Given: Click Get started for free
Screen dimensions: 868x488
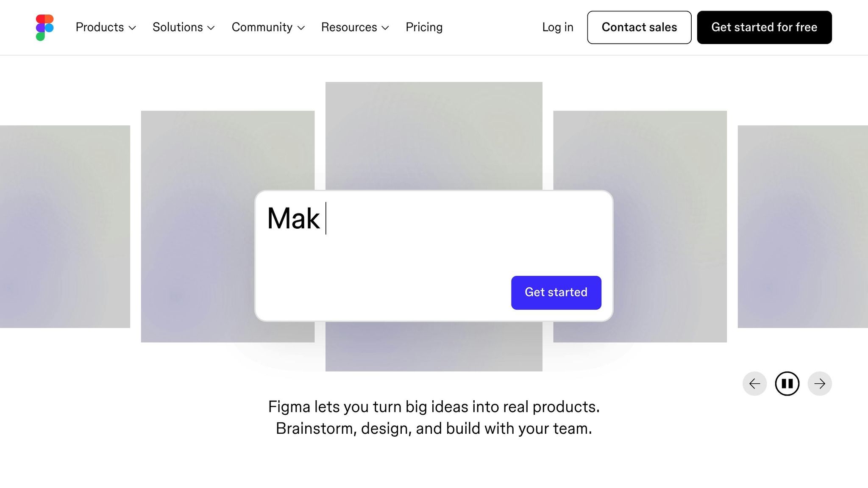Looking at the screenshot, I should click(x=764, y=28).
